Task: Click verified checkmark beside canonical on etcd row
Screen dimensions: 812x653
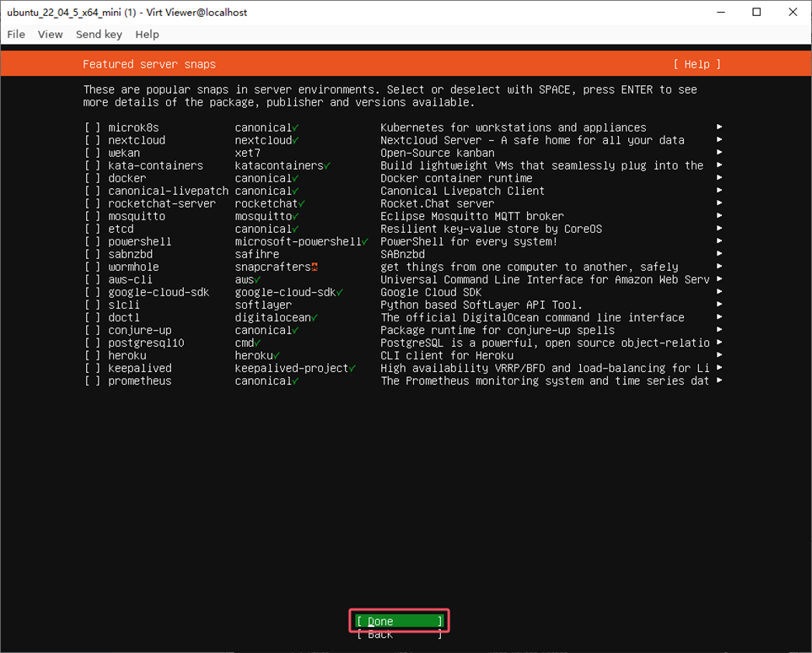Action: tap(295, 229)
